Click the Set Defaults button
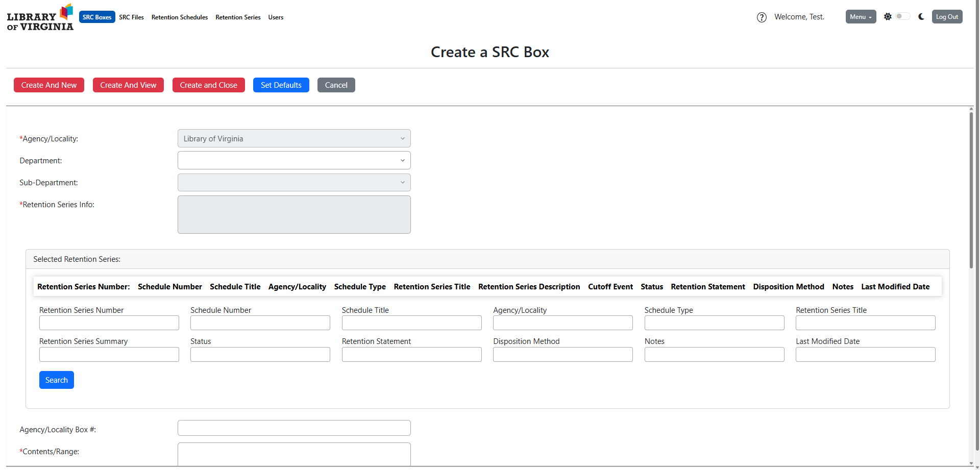The image size is (980, 470). [281, 85]
